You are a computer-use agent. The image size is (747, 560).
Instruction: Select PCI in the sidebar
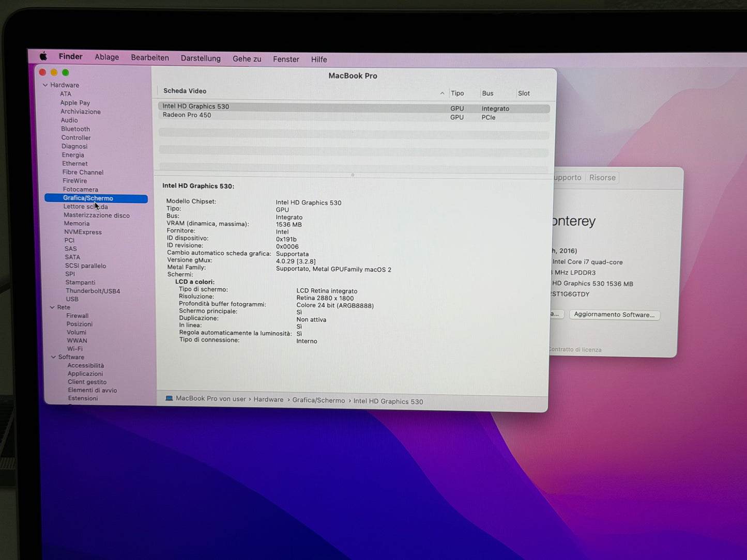click(69, 240)
